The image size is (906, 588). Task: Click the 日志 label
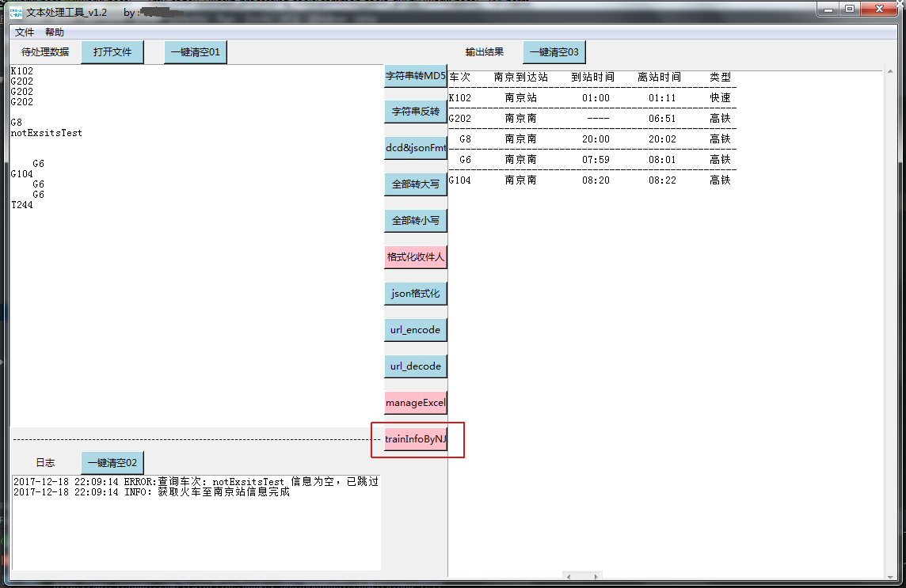coord(45,463)
